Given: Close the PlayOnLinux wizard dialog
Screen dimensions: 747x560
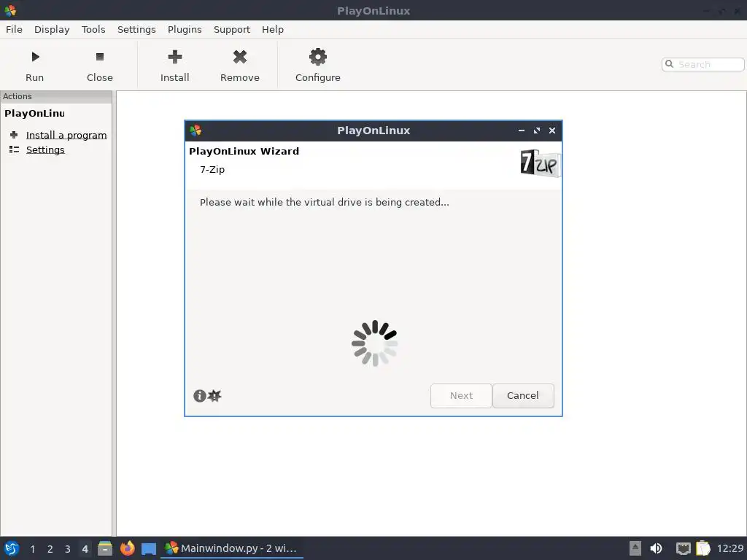Looking at the screenshot, I should coord(552,131).
